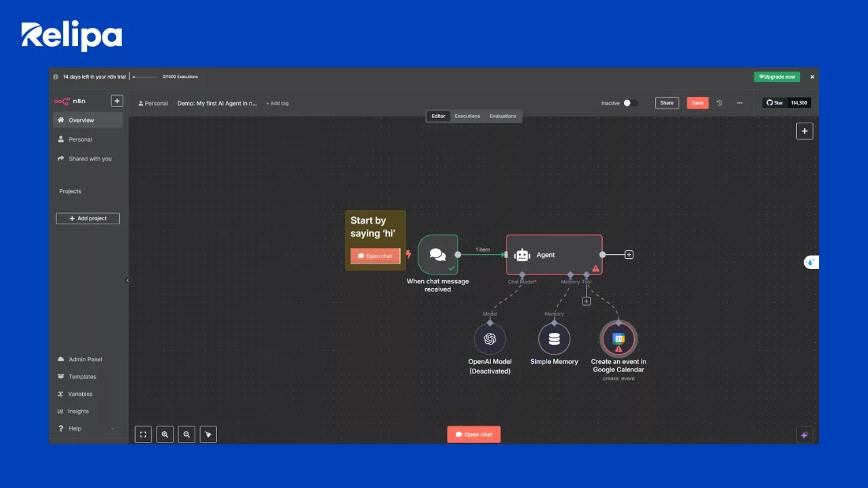Click the Upgrade now button
Screen dimensions: 868x488
coord(777,77)
